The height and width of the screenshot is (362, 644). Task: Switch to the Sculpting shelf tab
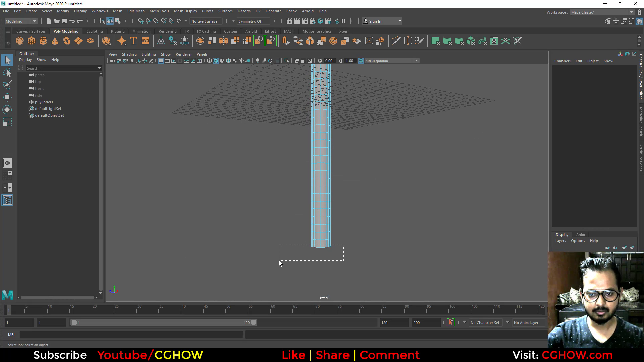point(95,31)
